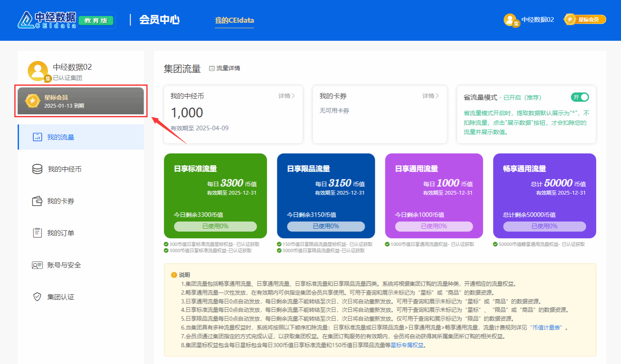Click check icon beside 50000币值畅享通用流量权益
Viewport: 621px width, 364px height.
[496, 244]
